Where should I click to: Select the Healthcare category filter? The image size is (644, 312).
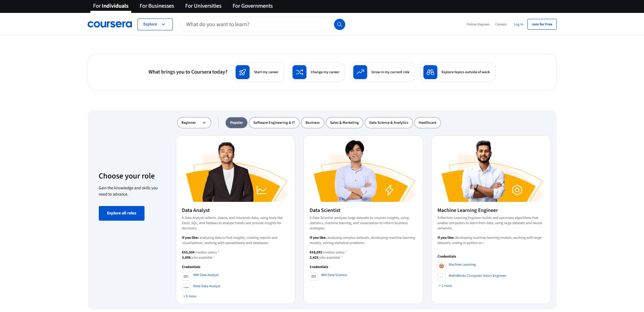click(x=427, y=123)
